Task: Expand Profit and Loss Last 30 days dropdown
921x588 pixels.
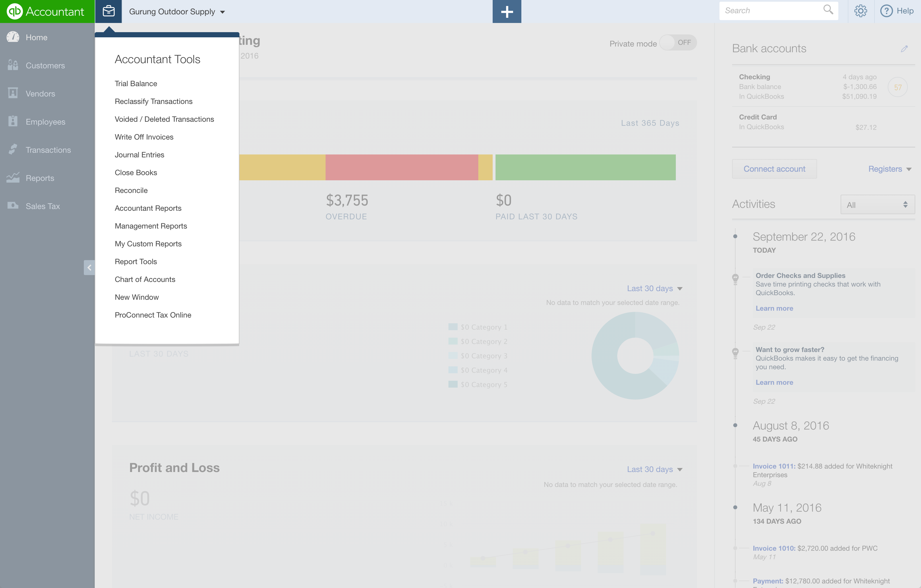Action: [654, 469]
